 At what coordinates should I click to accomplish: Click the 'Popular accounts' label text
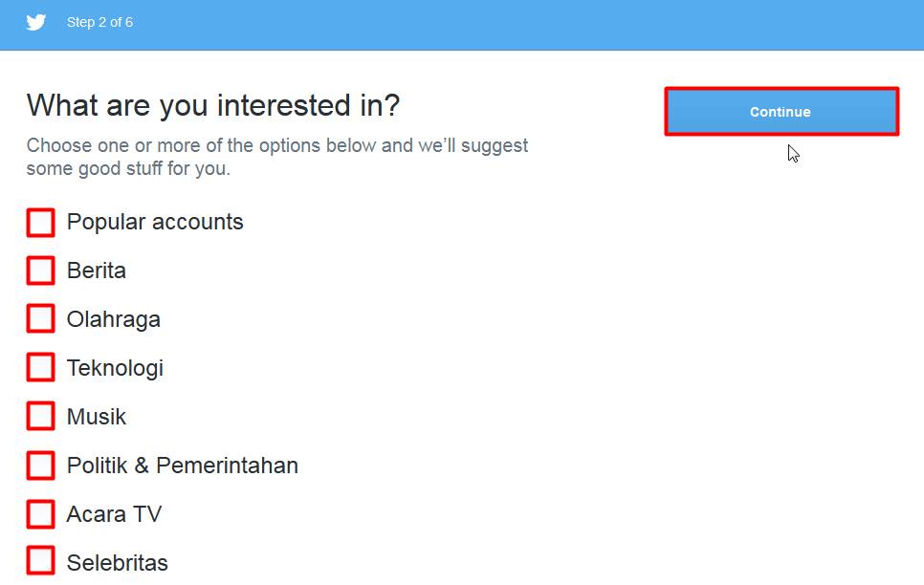pos(155,222)
